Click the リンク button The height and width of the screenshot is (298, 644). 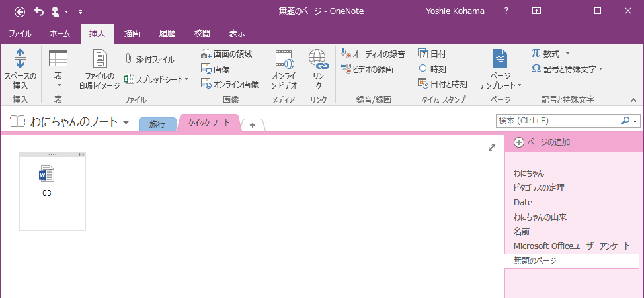(318, 69)
